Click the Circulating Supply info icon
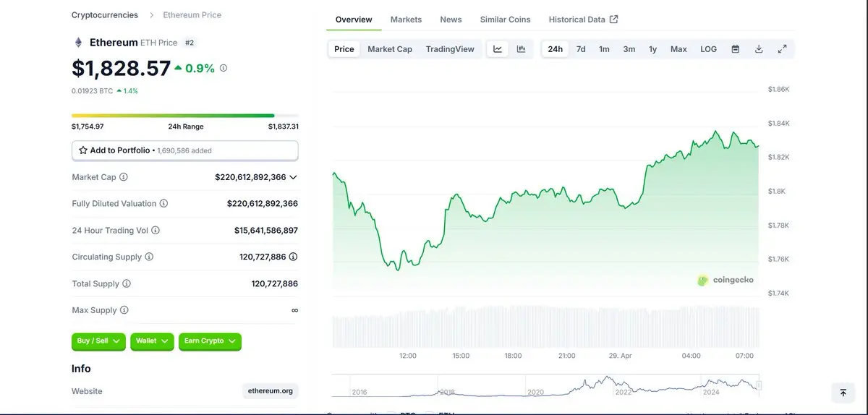The width and height of the screenshot is (868, 415). click(x=149, y=257)
